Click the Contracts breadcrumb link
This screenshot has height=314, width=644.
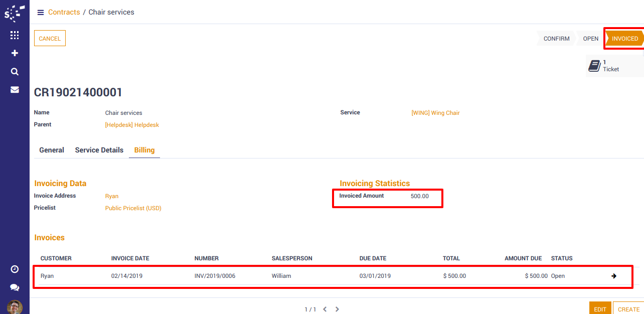[64, 12]
